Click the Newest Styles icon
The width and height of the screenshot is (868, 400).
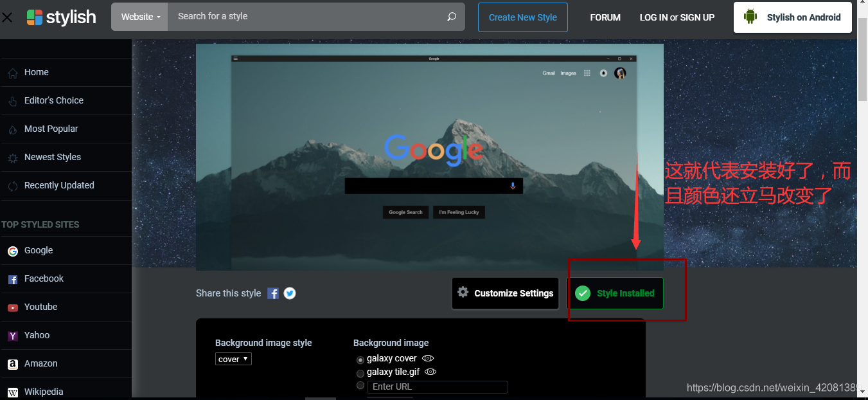pos(12,158)
